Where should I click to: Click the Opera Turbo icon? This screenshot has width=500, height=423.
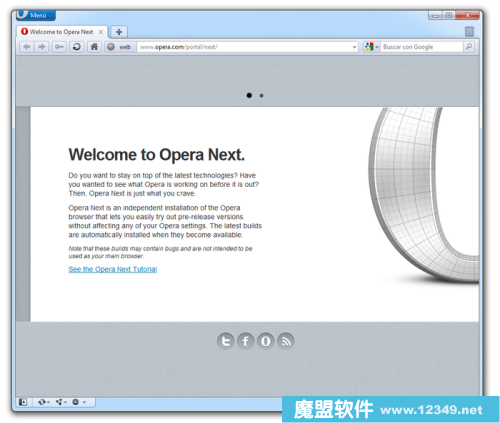point(76,402)
